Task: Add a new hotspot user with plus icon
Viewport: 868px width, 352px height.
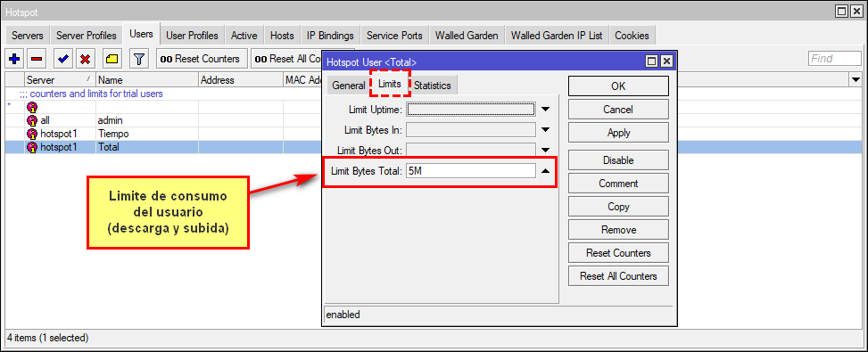Action: (x=15, y=59)
